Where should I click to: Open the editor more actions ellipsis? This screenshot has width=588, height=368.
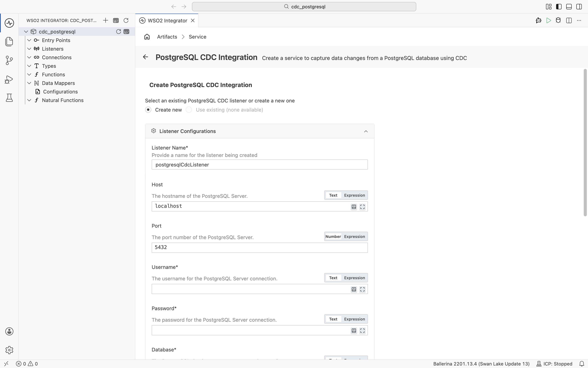coord(579,20)
